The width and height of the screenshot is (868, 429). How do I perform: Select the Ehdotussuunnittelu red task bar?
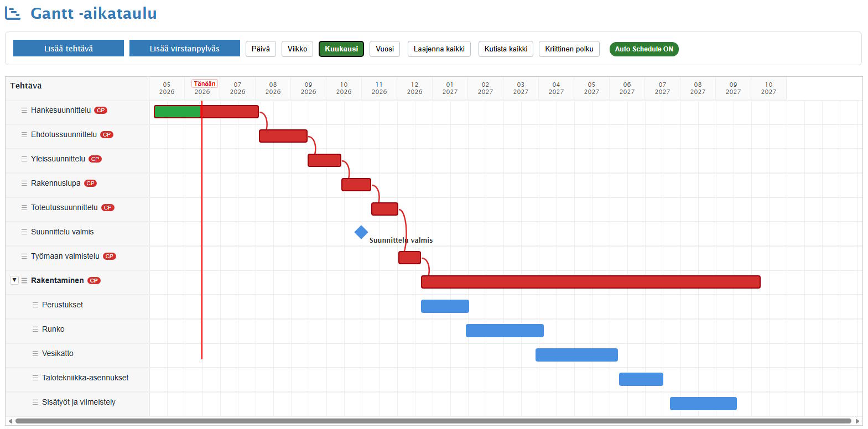click(x=283, y=136)
